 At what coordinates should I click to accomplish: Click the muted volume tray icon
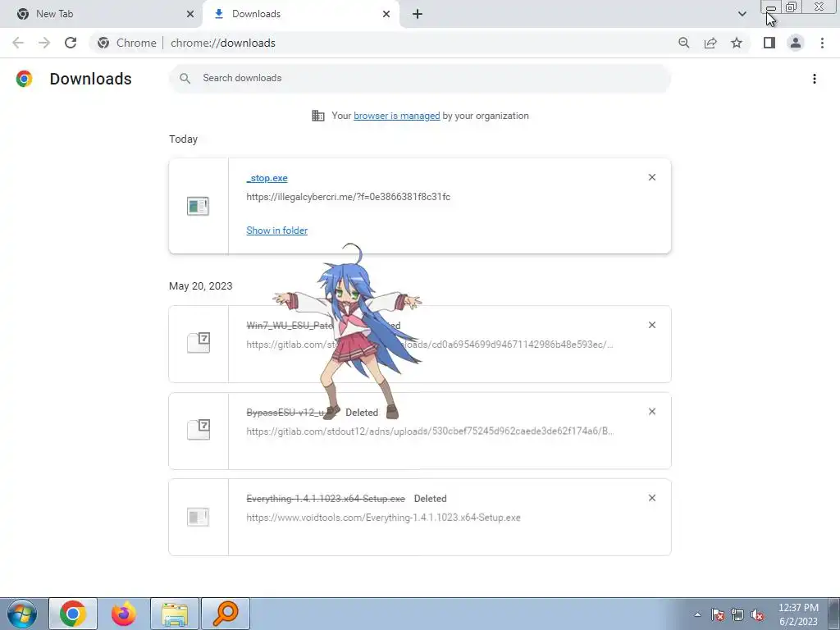coord(757,614)
